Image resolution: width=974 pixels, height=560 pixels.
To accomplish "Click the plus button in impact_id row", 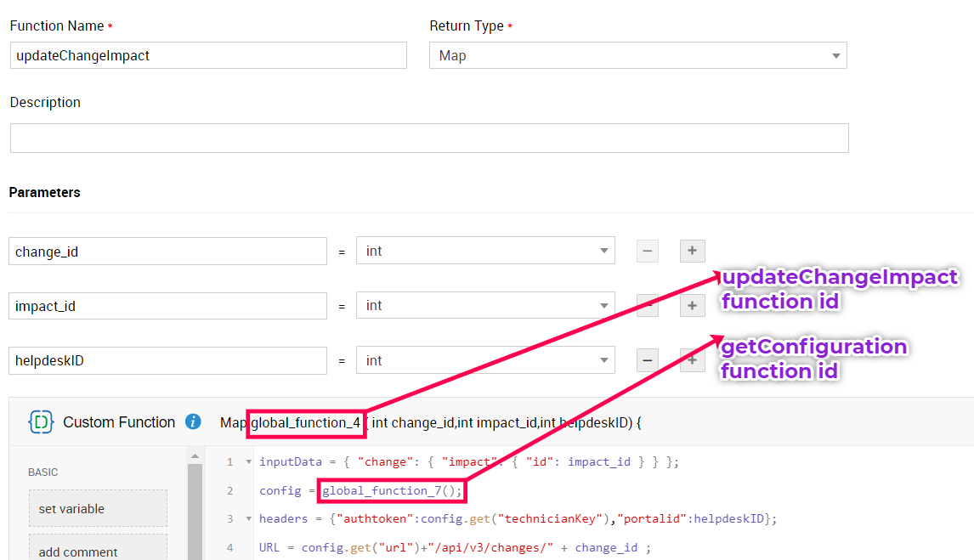I will pyautogui.click(x=692, y=306).
